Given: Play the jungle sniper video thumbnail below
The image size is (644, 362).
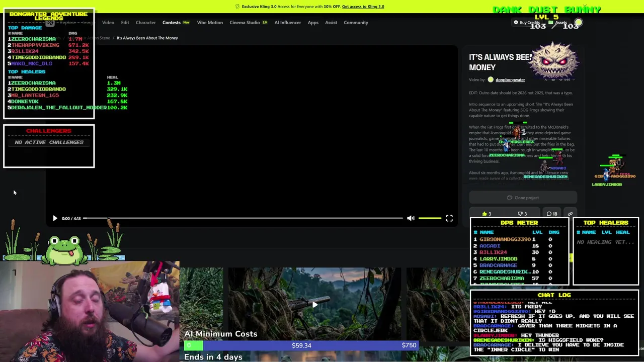Looking at the screenshot, I should click(314, 305).
